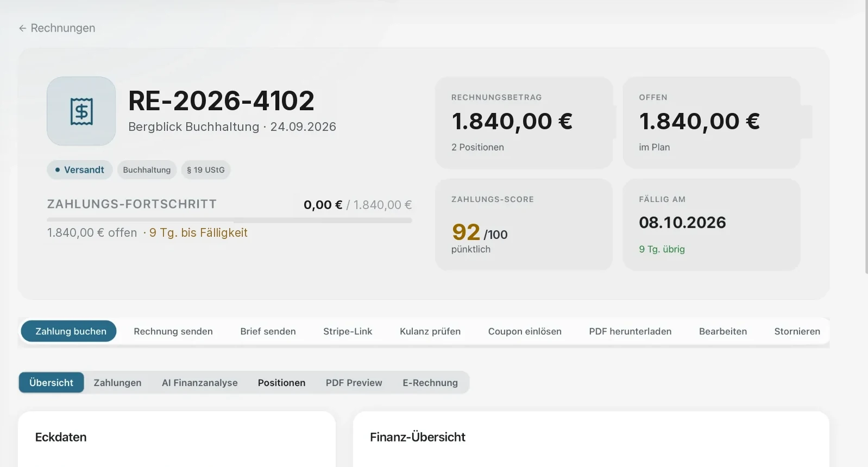
Task: Click the § 19 UStG tag
Action: click(x=206, y=170)
